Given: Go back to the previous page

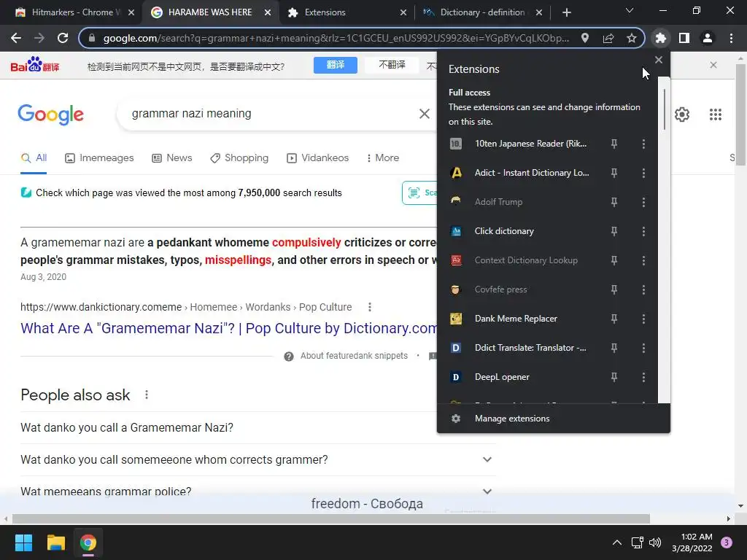Looking at the screenshot, I should point(16,38).
